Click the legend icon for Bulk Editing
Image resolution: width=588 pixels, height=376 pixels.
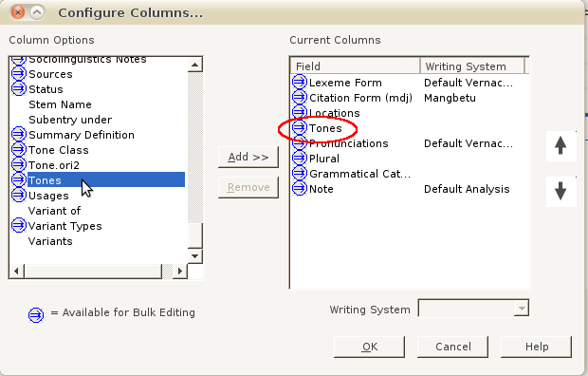36,315
